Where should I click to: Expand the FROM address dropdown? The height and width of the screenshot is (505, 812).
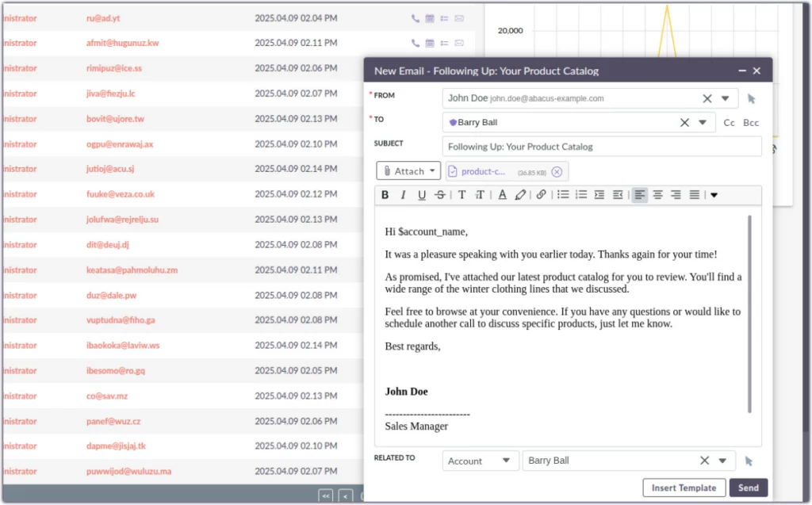(x=725, y=99)
